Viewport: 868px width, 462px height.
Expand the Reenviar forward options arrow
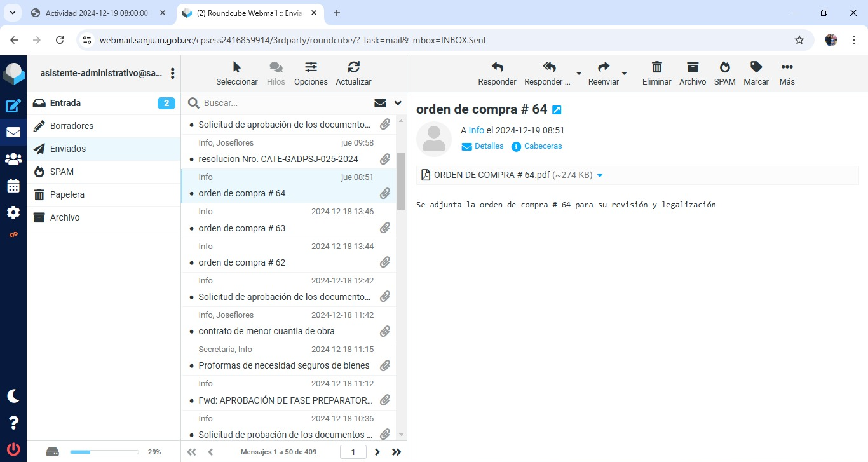(624, 74)
